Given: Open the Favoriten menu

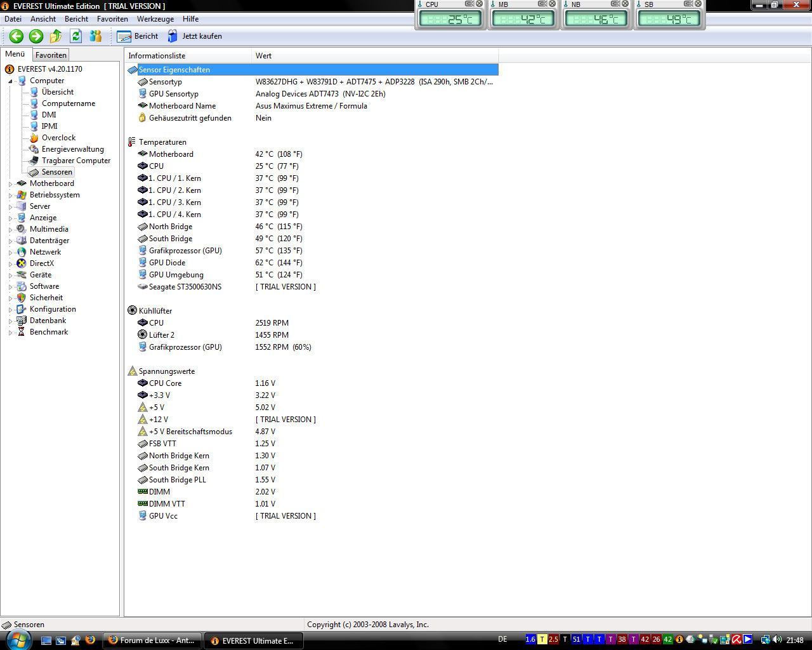Looking at the screenshot, I should click(112, 19).
